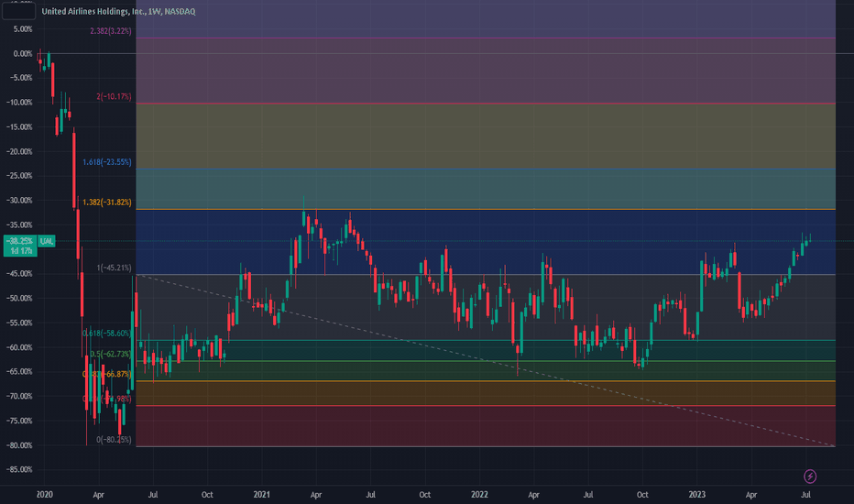Click the 1d 17h countdown label
Image resolution: width=854 pixels, height=504 pixels.
pos(20,251)
